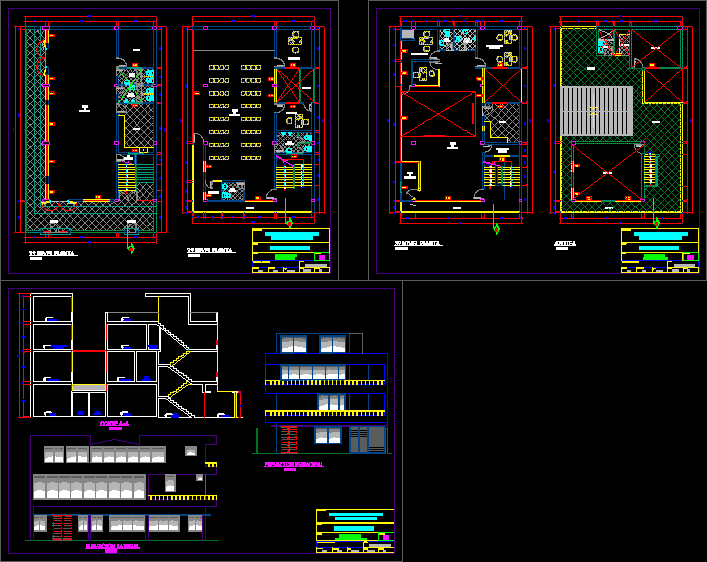This screenshot has height=562, width=707.
Task: Select the title block of first sheet
Action: [290, 250]
